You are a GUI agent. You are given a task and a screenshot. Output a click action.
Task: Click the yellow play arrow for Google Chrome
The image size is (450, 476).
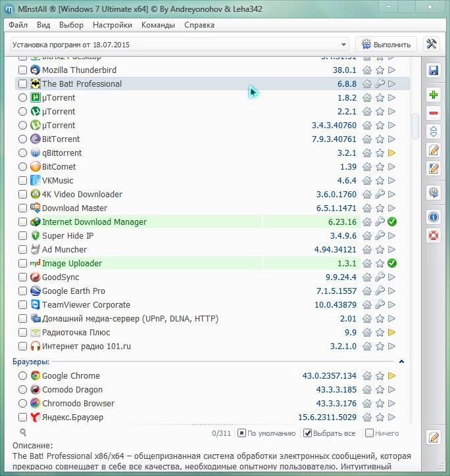click(391, 376)
